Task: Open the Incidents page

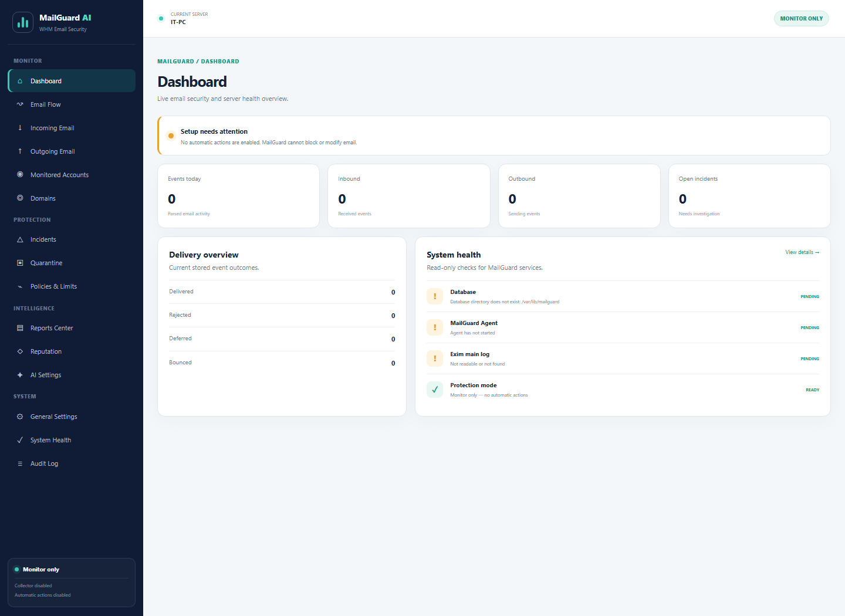Action: coord(72,239)
